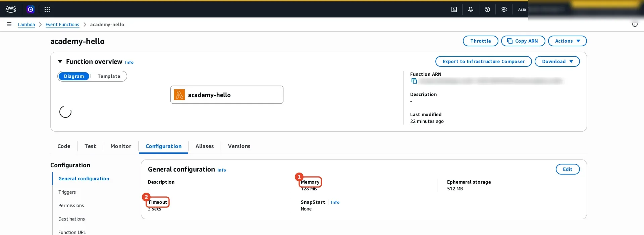This screenshot has width=644, height=235.
Task: Launch CloudShell terminal icon
Action: (454, 9)
